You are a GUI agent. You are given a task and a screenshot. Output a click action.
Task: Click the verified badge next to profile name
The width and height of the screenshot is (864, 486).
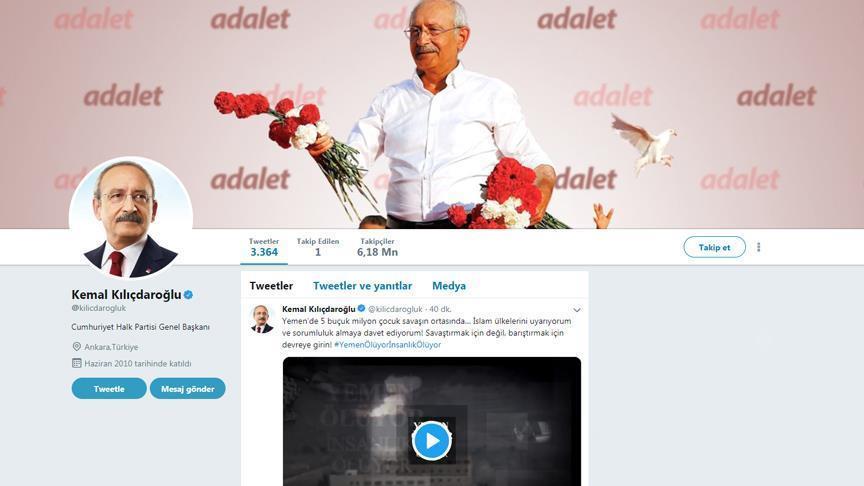click(x=188, y=295)
